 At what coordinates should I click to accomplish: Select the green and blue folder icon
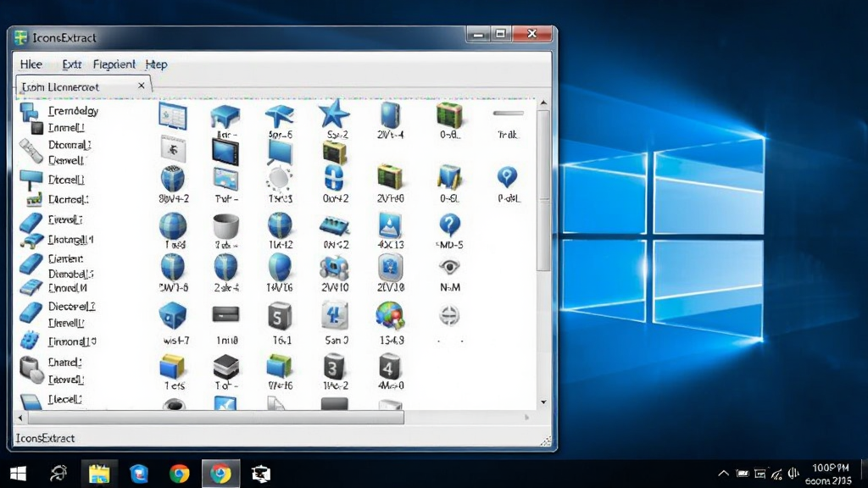[x=279, y=367]
